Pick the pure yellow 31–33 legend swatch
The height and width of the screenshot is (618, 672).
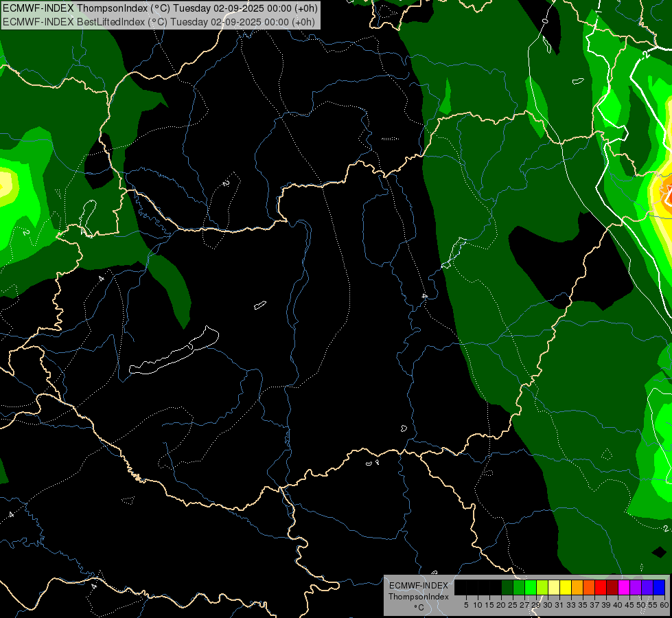point(566,587)
